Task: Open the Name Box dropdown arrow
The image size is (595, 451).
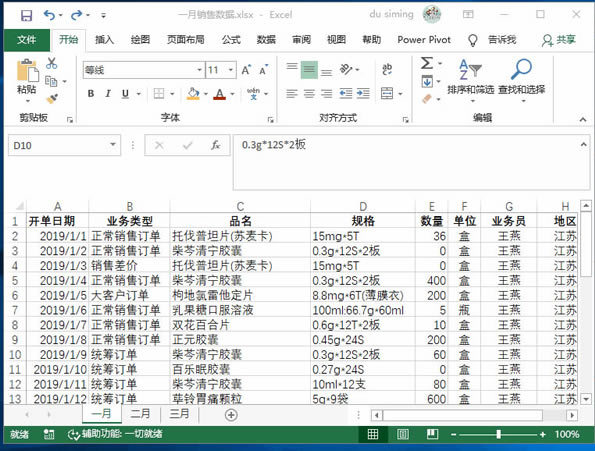Action: tap(113, 145)
